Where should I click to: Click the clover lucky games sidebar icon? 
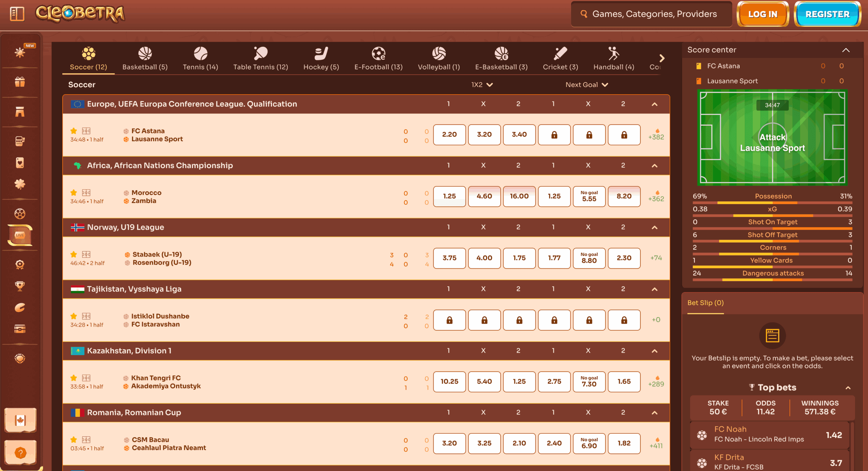pos(20,184)
